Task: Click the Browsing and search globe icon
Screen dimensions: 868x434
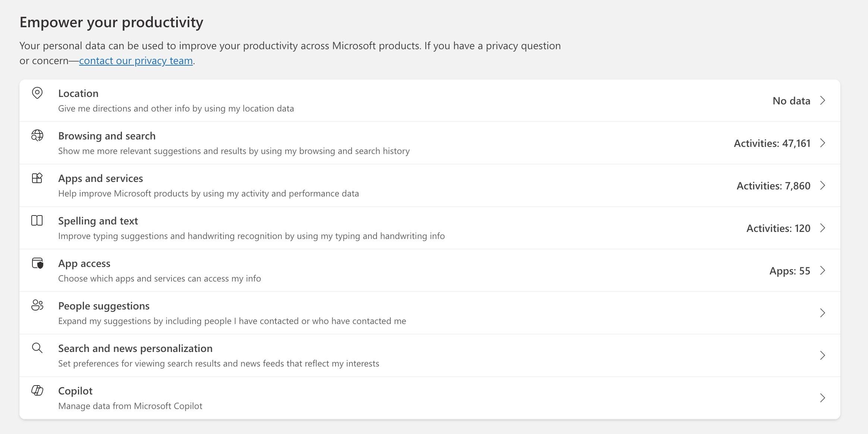Action: click(37, 135)
